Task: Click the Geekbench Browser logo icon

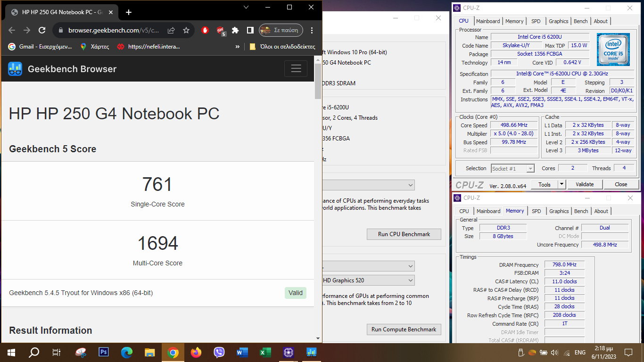Action: 15,69
